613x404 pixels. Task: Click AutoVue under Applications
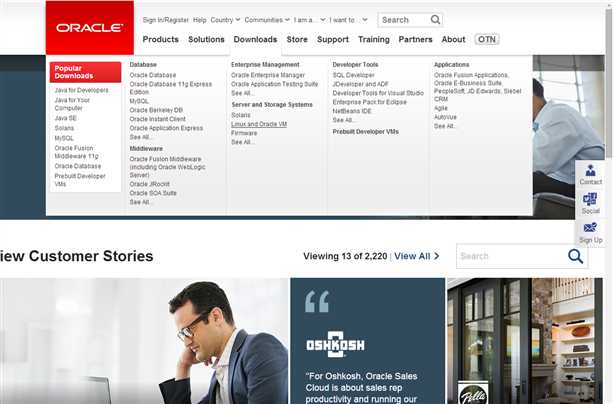445,117
